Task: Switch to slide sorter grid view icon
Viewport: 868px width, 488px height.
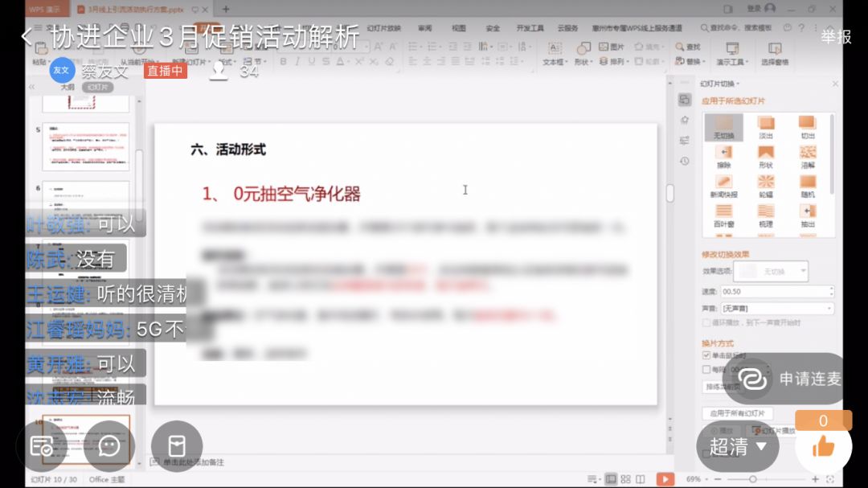Action: point(625,479)
